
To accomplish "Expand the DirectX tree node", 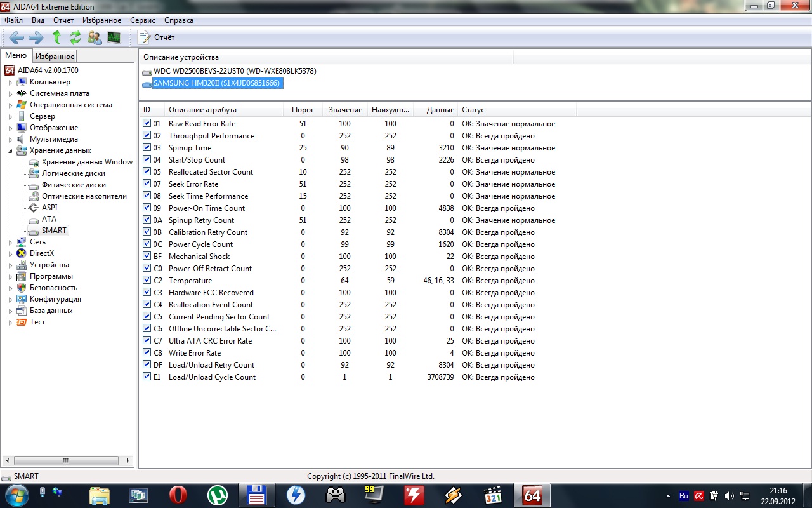I will click(x=10, y=253).
